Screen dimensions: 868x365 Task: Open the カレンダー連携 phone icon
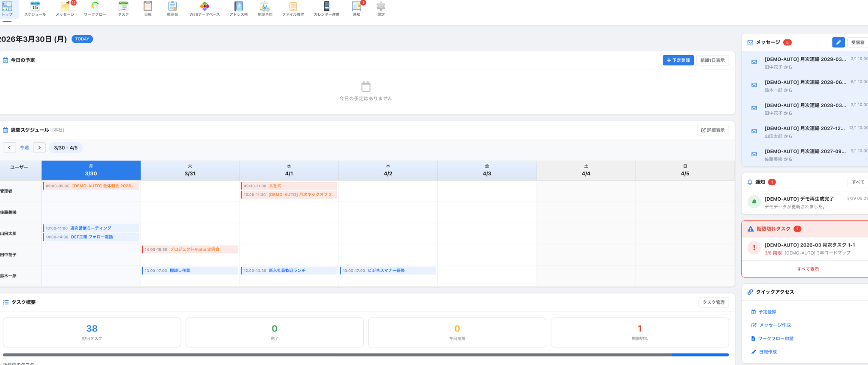pyautogui.click(x=326, y=6)
